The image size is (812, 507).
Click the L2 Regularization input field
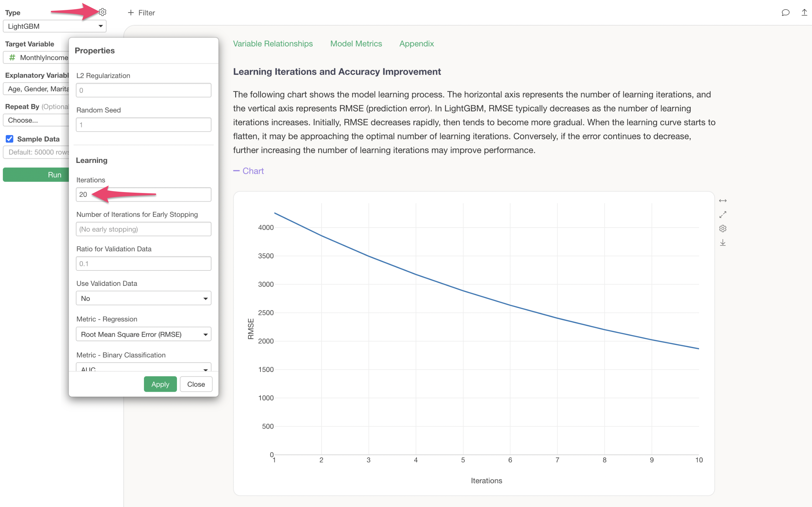coord(143,90)
